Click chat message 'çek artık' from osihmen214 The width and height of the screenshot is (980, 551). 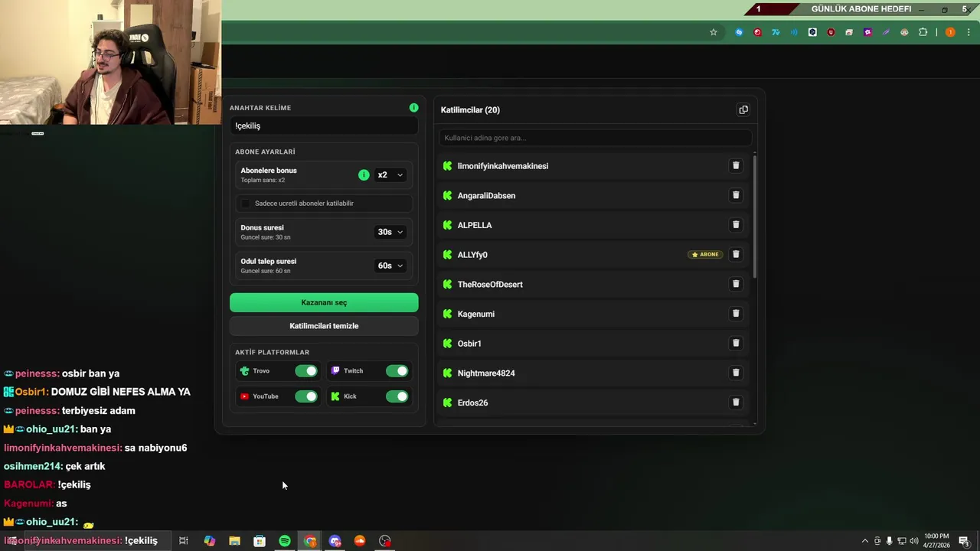(85, 466)
